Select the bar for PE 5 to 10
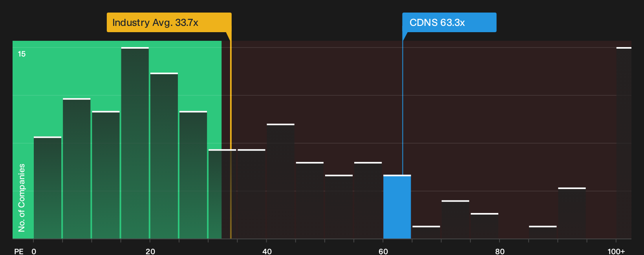 point(77,168)
